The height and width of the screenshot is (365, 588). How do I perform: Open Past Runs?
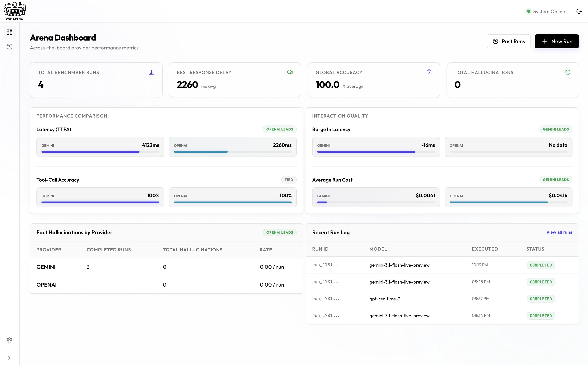508,41
